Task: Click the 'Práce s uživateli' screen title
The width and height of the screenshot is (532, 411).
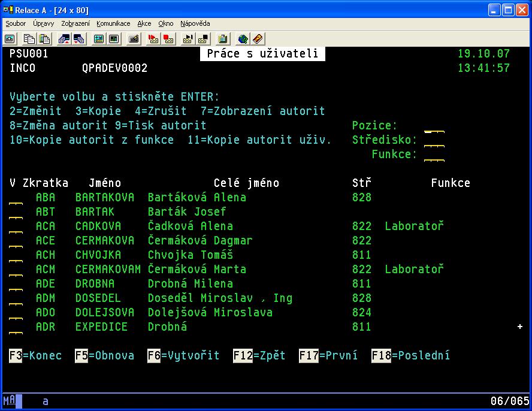Action: point(262,54)
